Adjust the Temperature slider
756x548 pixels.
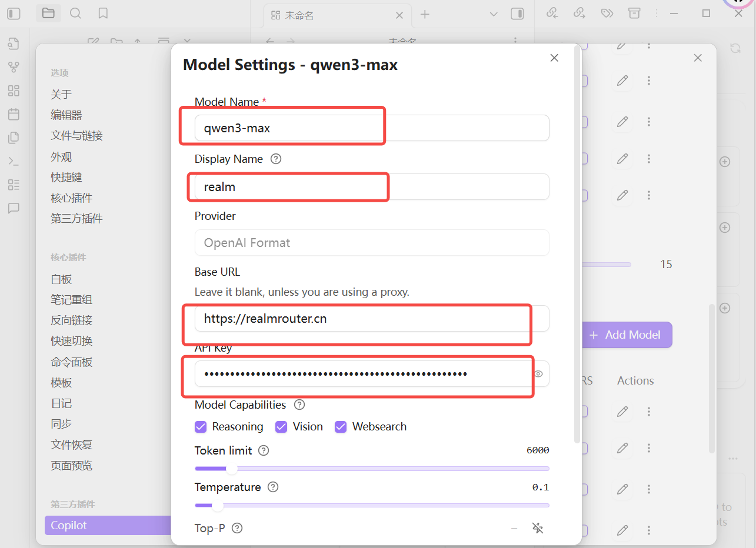pyautogui.click(x=218, y=505)
